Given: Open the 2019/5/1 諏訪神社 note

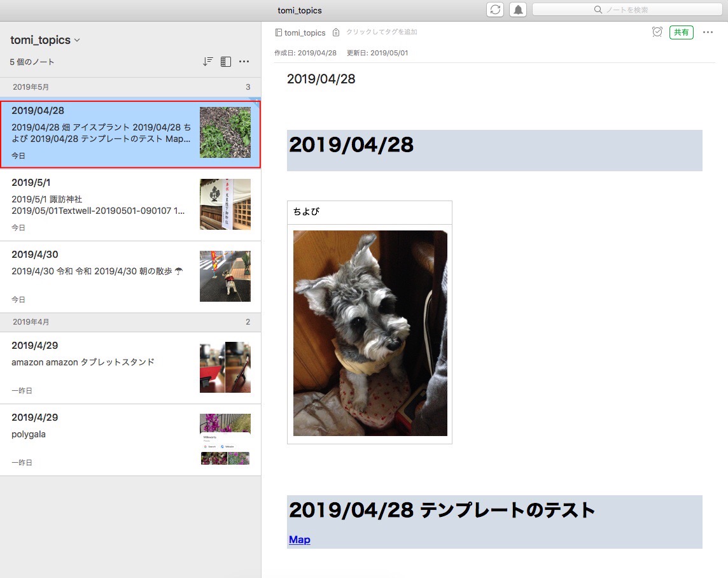Looking at the screenshot, I should click(x=130, y=205).
